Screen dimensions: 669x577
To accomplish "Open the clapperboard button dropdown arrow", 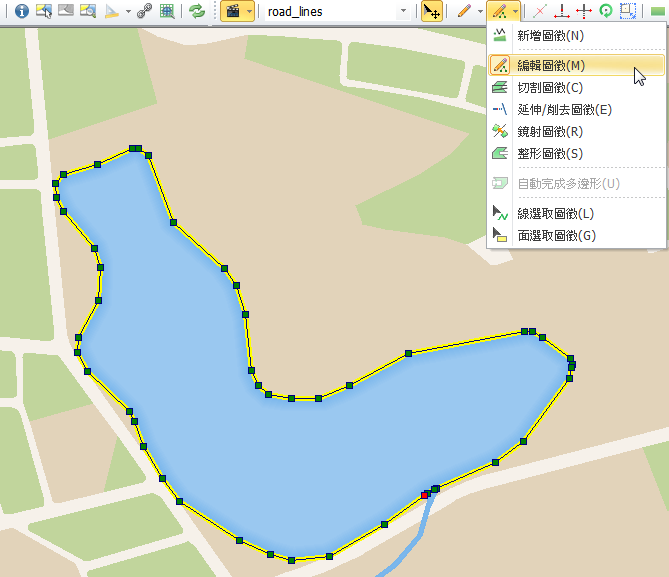I will click(x=249, y=12).
